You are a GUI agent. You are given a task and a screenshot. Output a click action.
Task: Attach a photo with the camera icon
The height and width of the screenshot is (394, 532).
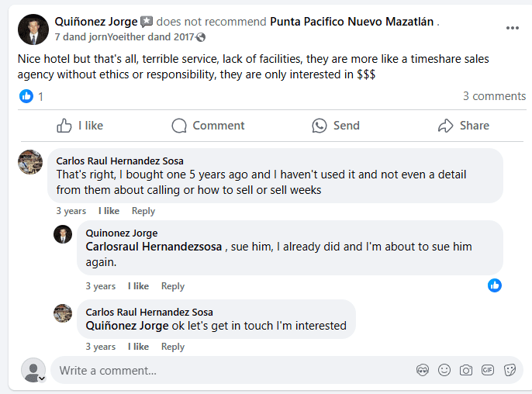[x=466, y=370]
